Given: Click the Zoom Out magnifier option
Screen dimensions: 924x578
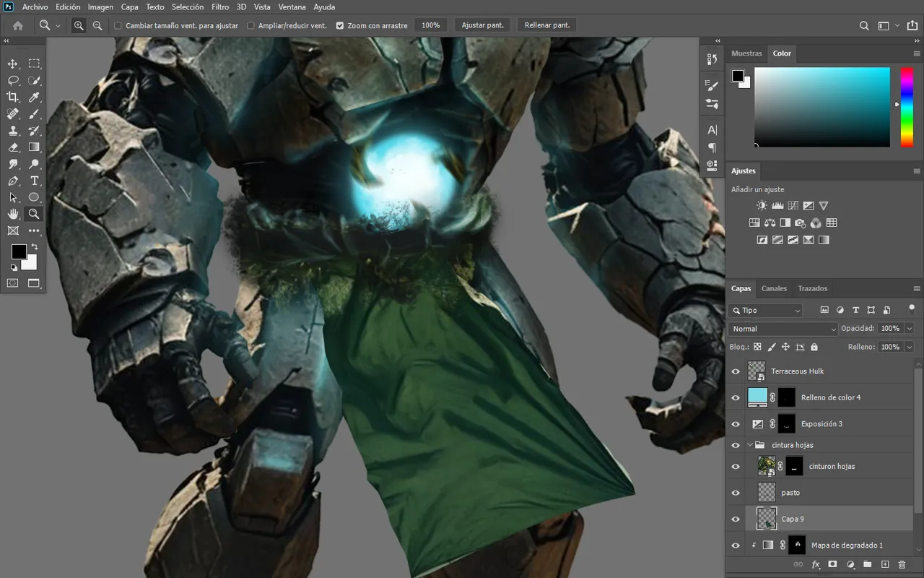Looking at the screenshot, I should (x=97, y=25).
